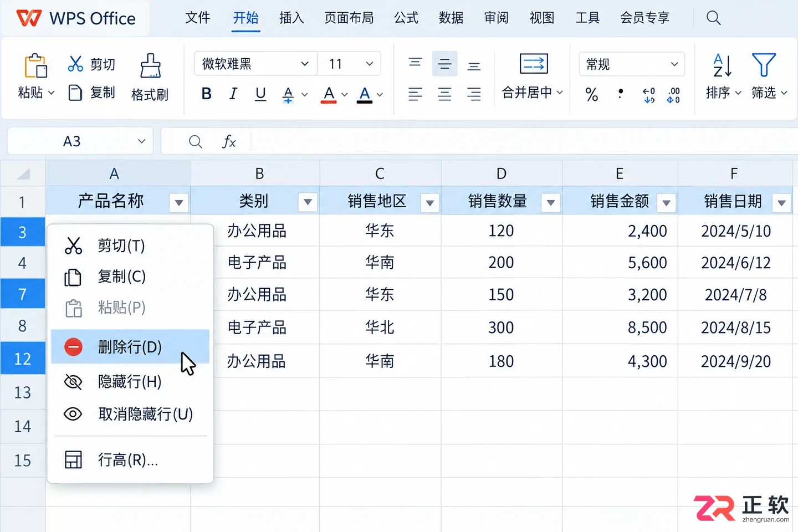Click the sort A-Z icon
The width and height of the screenshot is (798, 532).
click(x=723, y=65)
